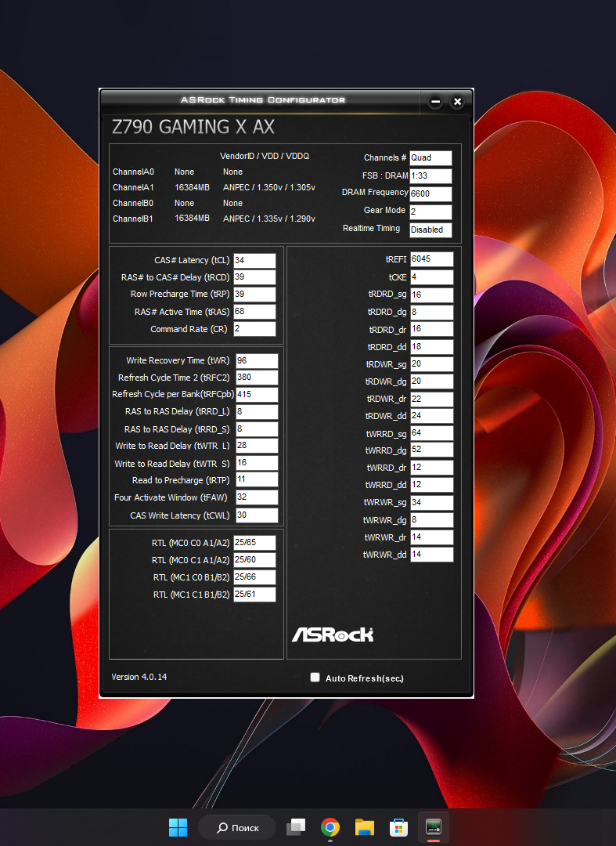Click the Four Activate Window (tFAW) field
The width and height of the screenshot is (616, 846).
click(x=257, y=497)
